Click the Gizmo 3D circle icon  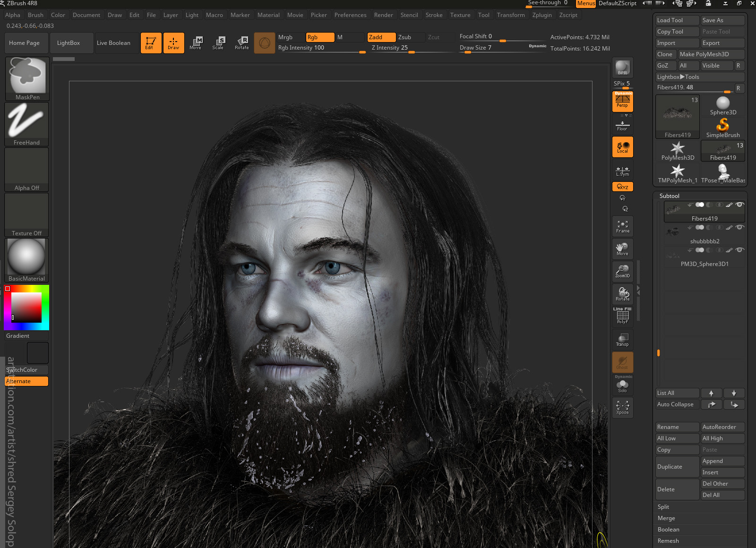coord(265,43)
